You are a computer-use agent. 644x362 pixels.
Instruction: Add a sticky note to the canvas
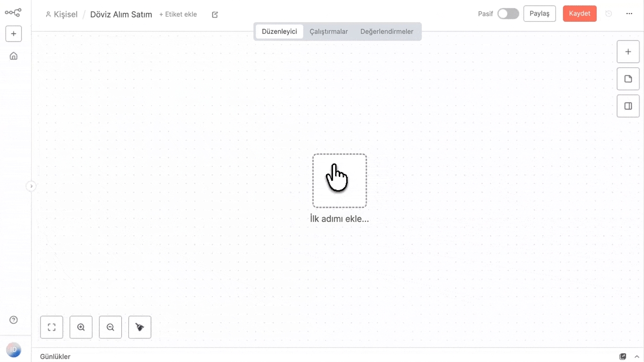pos(628,79)
